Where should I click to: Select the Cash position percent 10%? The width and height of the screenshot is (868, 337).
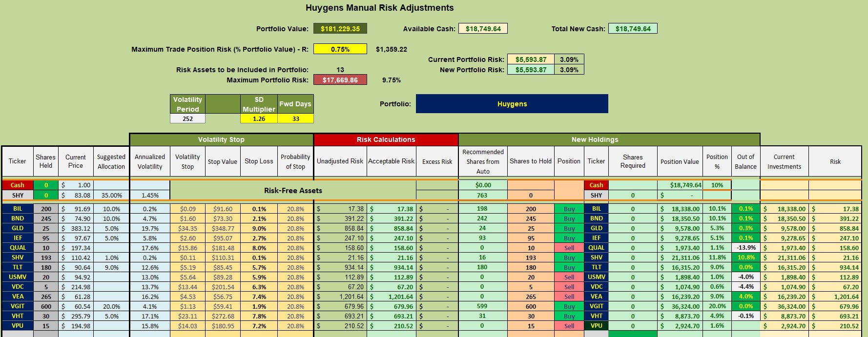[717, 185]
